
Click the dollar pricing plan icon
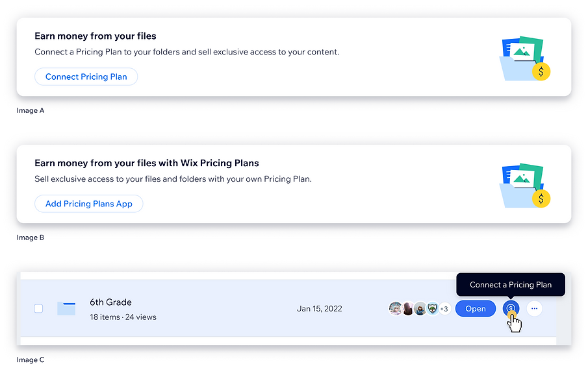point(511,308)
